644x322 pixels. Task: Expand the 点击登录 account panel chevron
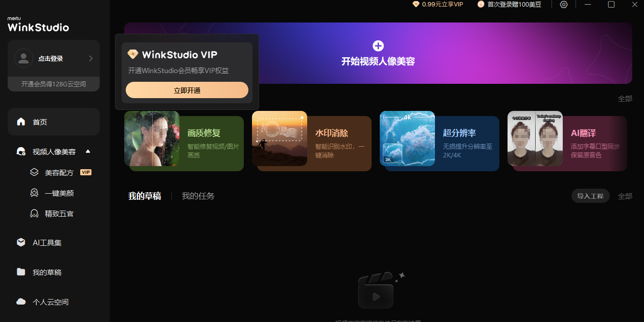[x=91, y=58]
